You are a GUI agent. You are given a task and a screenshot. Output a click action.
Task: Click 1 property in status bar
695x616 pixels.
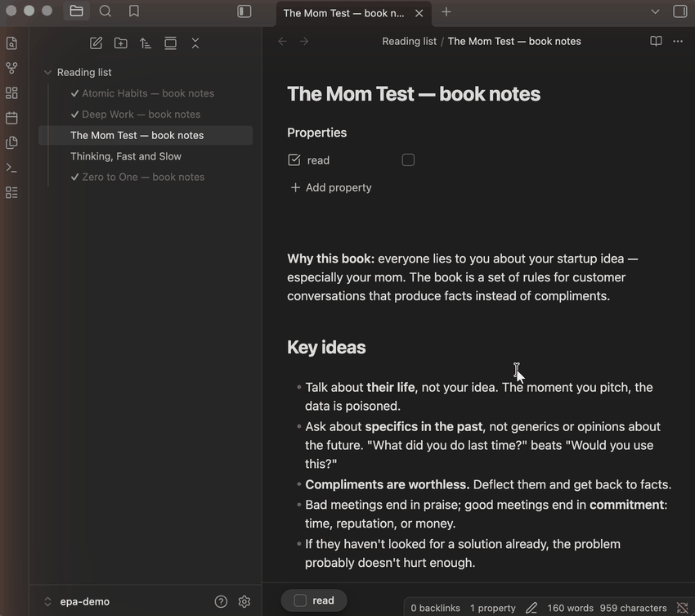pos(492,608)
